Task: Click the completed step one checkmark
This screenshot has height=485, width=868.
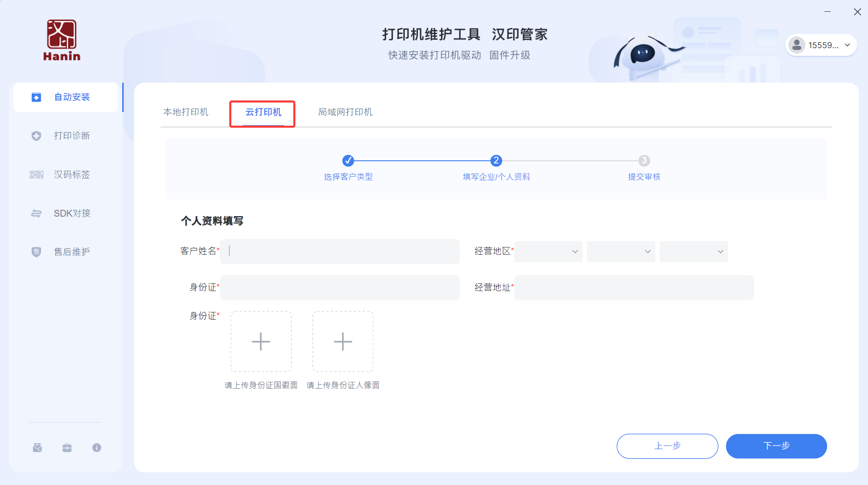Action: click(x=348, y=161)
